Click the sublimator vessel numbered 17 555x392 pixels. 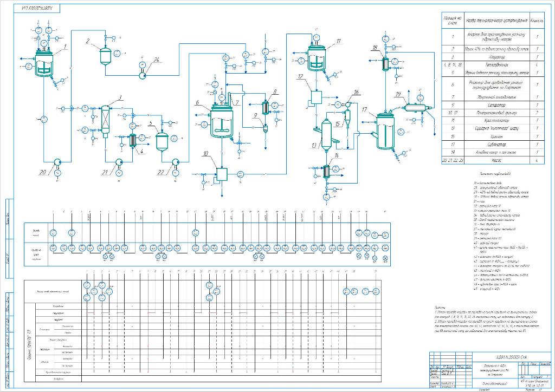(385, 130)
